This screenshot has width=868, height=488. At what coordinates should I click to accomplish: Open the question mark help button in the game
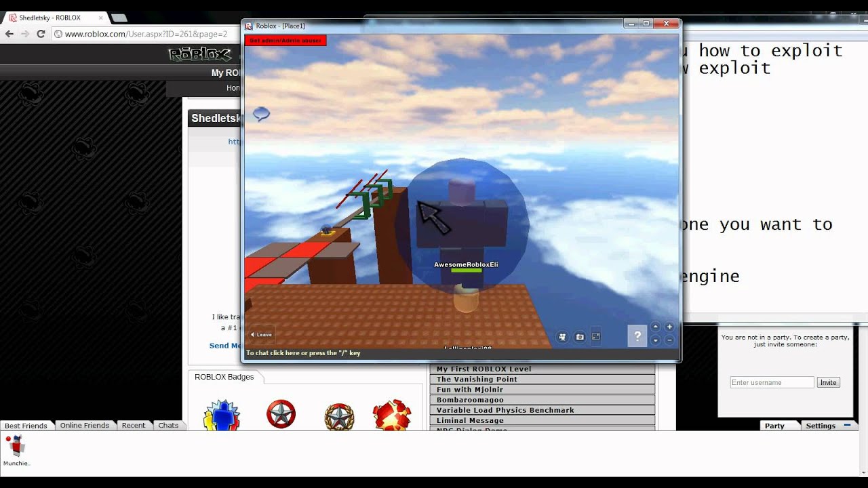pyautogui.click(x=637, y=336)
